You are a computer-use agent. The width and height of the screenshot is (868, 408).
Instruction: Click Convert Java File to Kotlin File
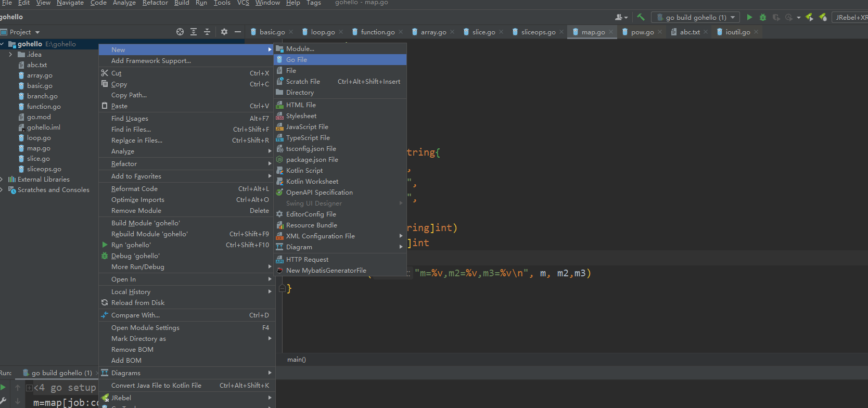(187, 386)
